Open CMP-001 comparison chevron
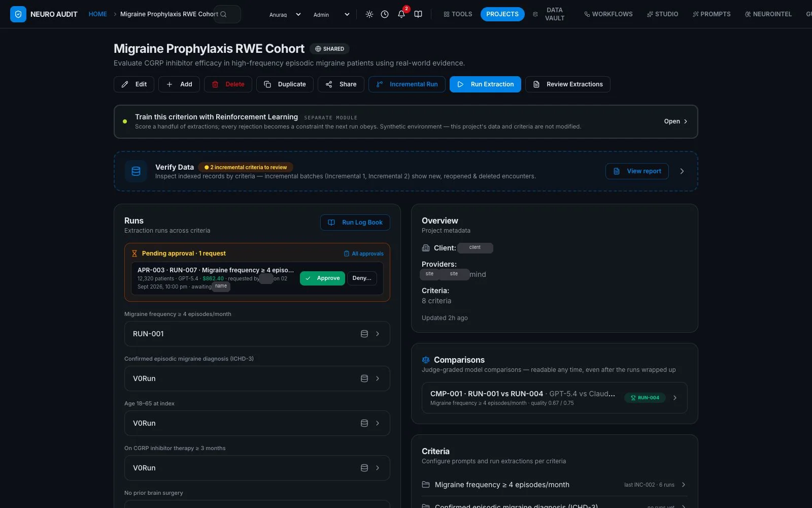Image resolution: width=812 pixels, height=508 pixels. 675,398
